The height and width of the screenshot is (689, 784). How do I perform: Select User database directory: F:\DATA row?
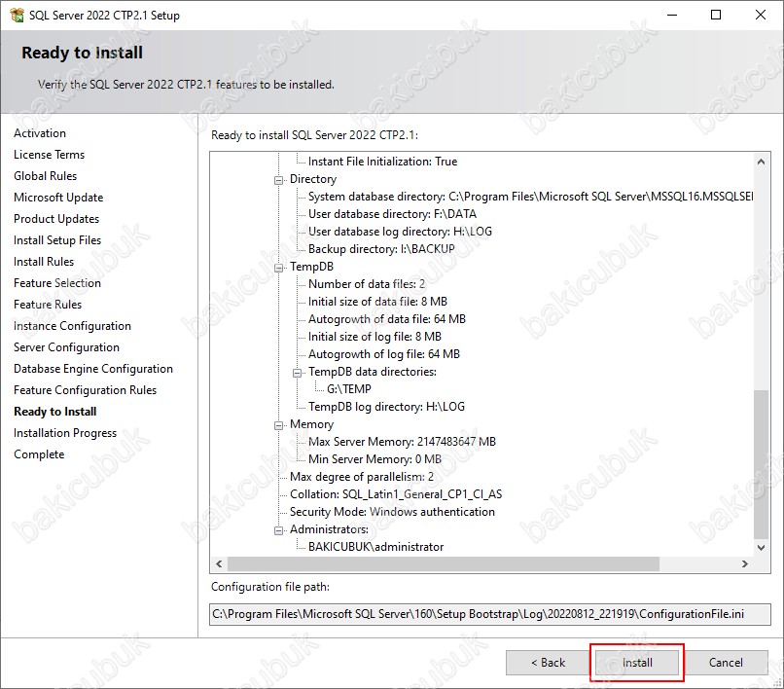click(x=393, y=214)
